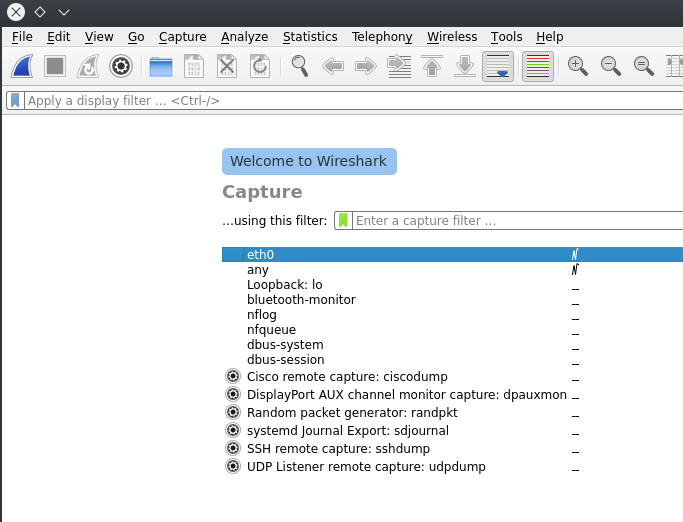
Task: Go back in packet history arrow
Action: coord(333,66)
